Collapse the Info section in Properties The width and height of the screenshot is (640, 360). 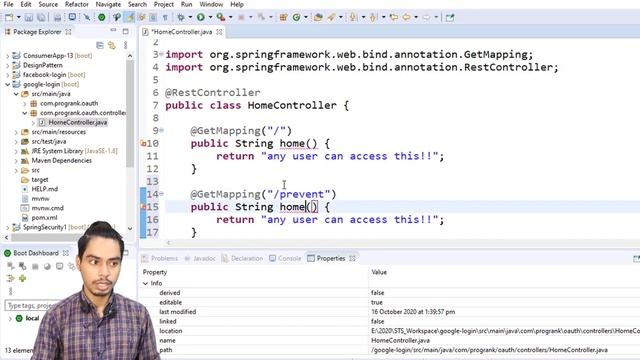pyautogui.click(x=145, y=283)
